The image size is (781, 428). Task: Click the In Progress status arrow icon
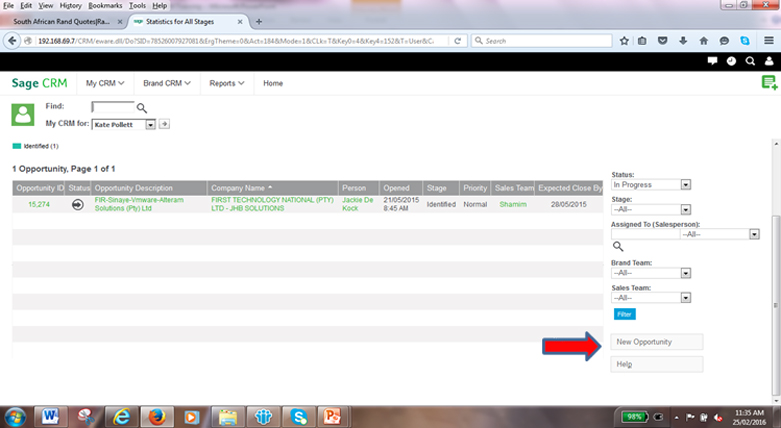click(x=78, y=204)
